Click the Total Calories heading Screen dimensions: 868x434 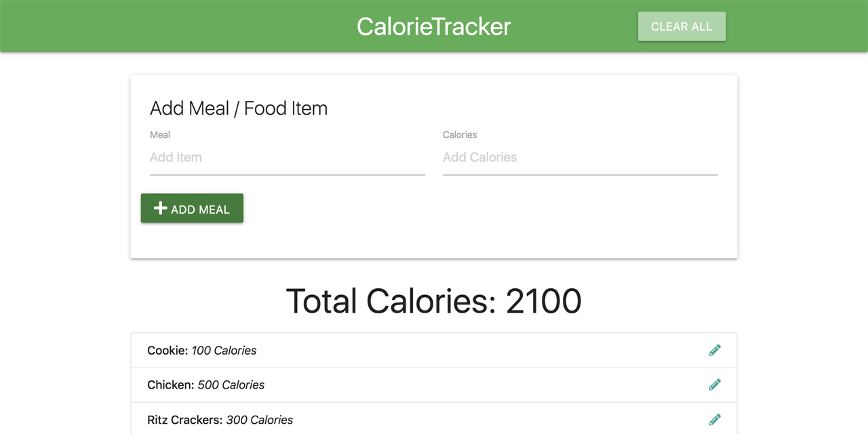point(434,300)
